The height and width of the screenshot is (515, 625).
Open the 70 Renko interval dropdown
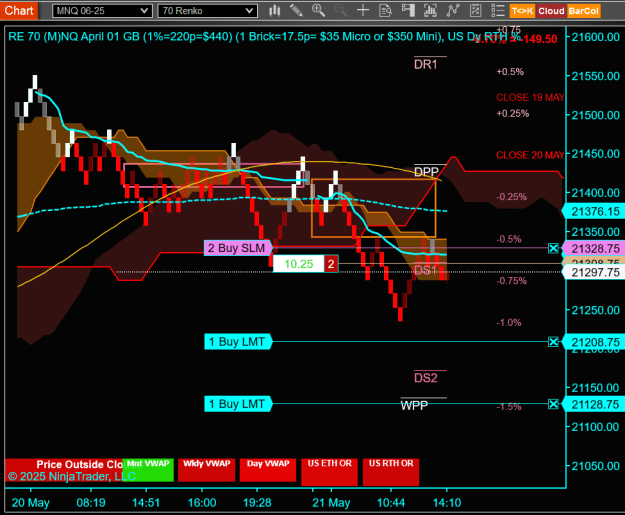tap(207, 11)
